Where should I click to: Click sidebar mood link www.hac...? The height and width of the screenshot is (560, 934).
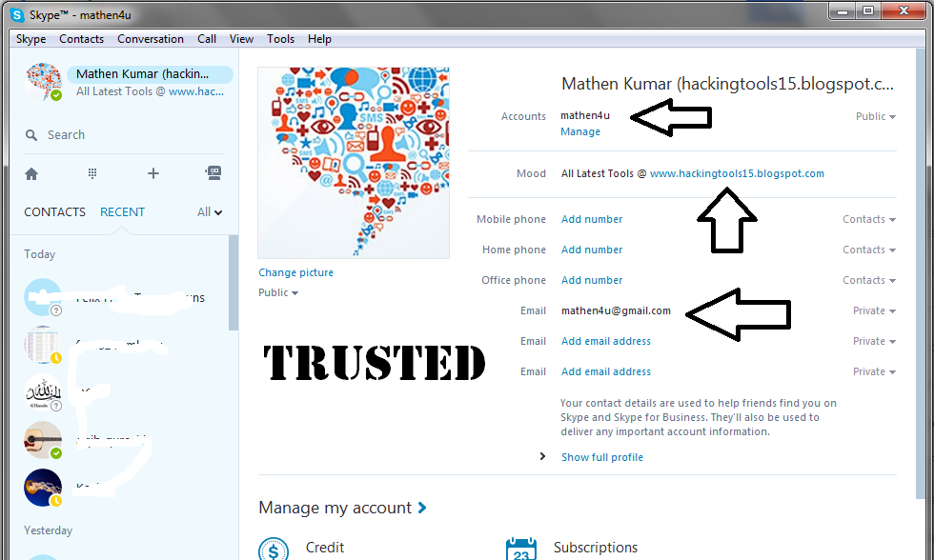(196, 91)
